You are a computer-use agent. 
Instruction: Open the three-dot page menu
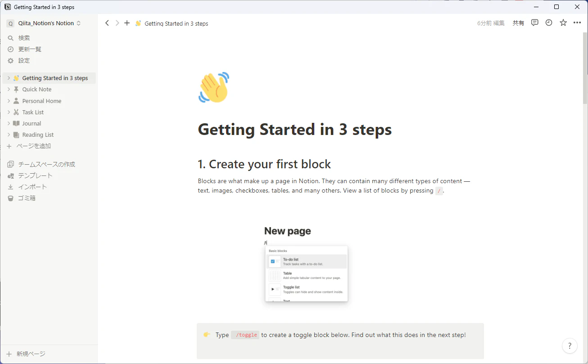577,22
